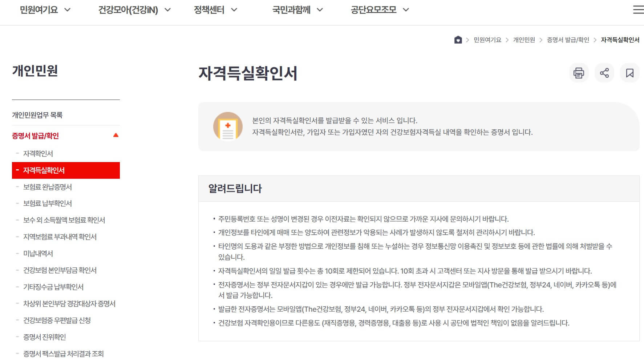
Task: Open the 정책센터 menu
Action: (x=210, y=10)
